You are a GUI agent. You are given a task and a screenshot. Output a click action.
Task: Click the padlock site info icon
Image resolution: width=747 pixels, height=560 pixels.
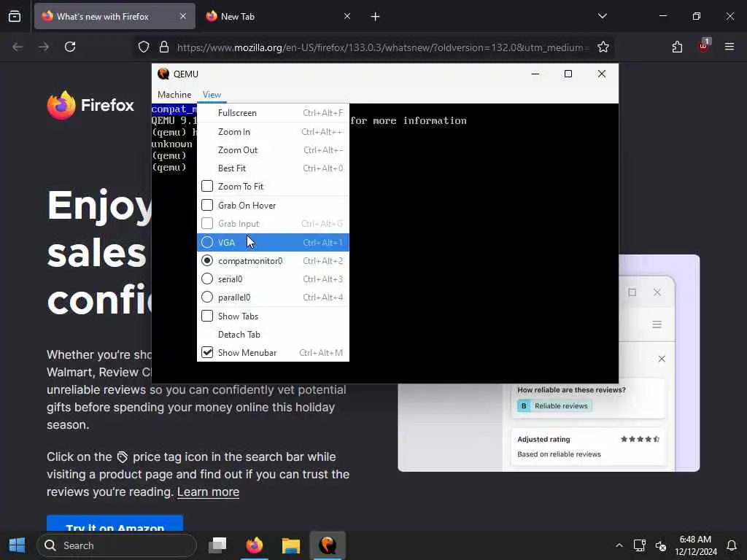[x=164, y=47]
